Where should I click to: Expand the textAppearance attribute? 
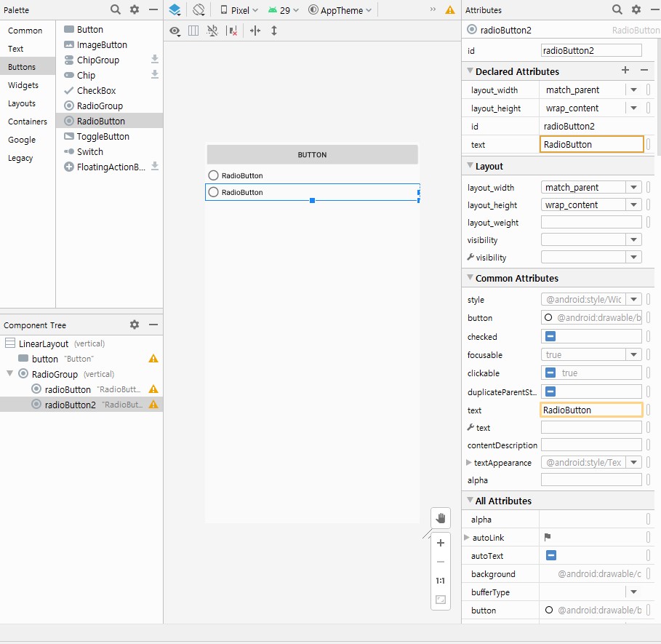(468, 462)
